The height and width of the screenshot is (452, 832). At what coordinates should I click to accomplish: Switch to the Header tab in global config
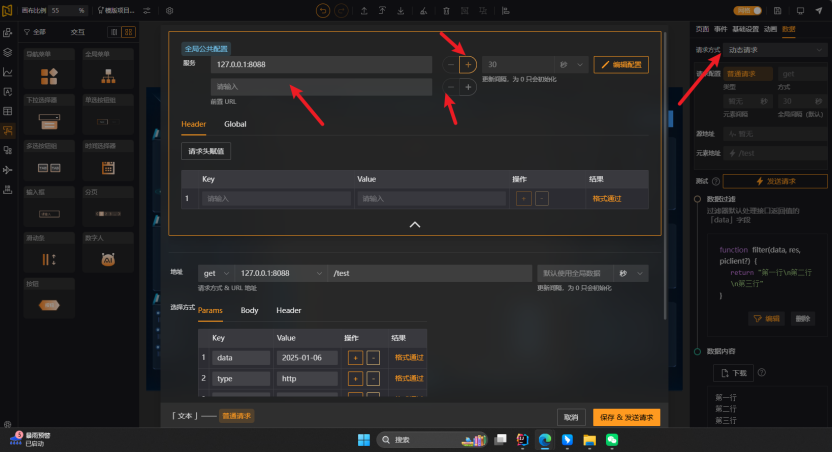coord(193,124)
